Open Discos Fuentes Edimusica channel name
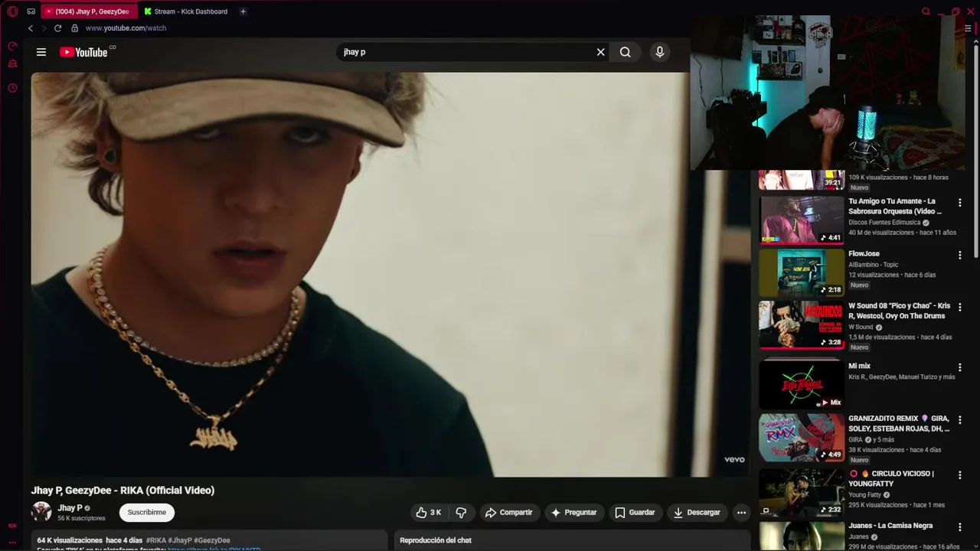The height and width of the screenshot is (551, 980). (x=884, y=223)
